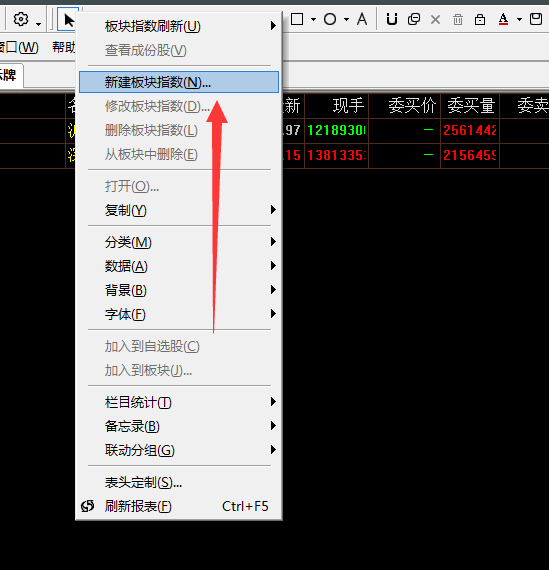Image resolution: width=549 pixels, height=570 pixels.
Task: Click the 委买价 column header
Action: click(x=405, y=106)
